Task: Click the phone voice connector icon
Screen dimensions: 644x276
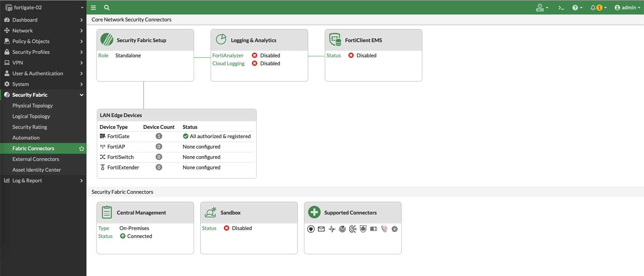Action: [x=384, y=229]
